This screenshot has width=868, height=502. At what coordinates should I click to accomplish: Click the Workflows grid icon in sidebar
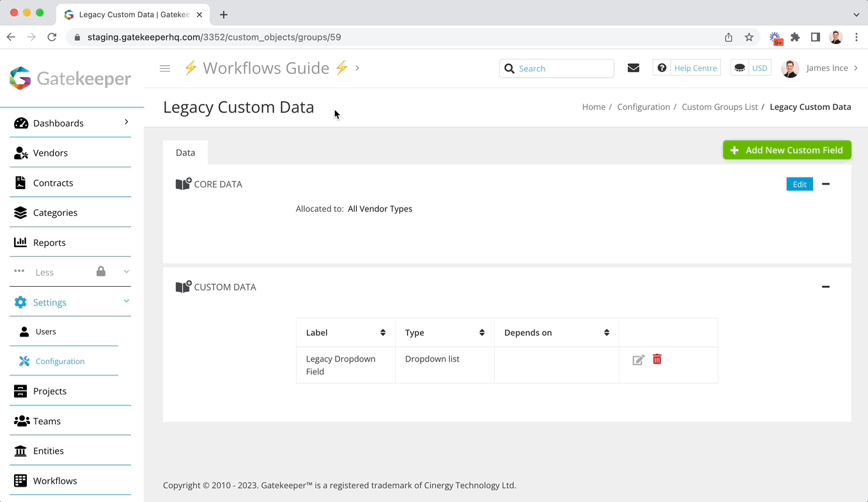pyautogui.click(x=19, y=480)
